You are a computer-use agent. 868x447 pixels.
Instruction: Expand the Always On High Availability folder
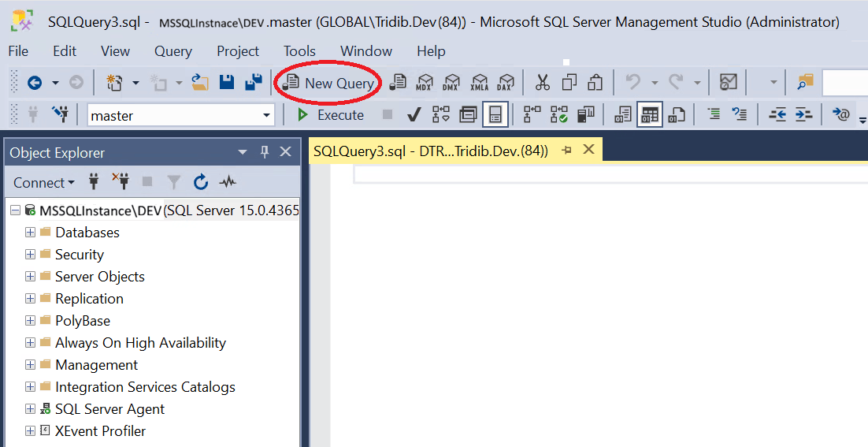[x=30, y=343]
